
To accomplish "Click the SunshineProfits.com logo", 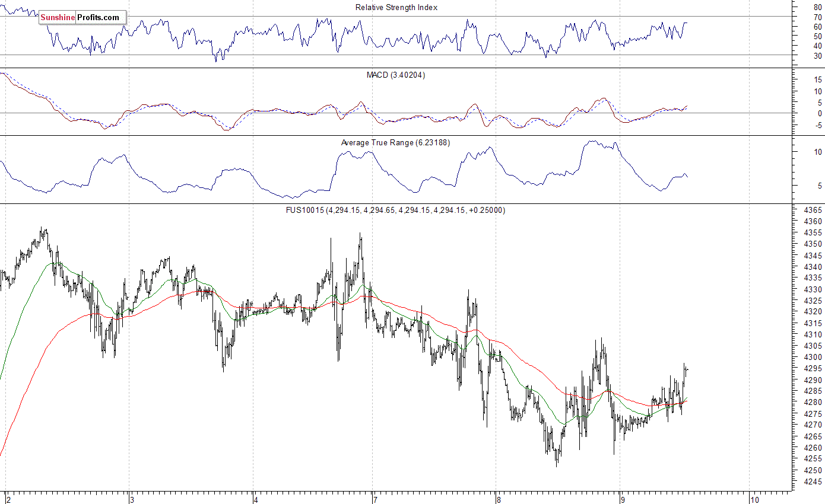I will (82, 17).
